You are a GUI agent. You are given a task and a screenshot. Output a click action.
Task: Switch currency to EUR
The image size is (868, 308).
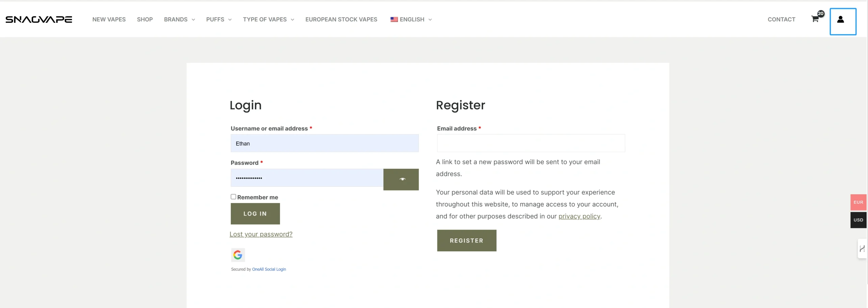click(858, 202)
